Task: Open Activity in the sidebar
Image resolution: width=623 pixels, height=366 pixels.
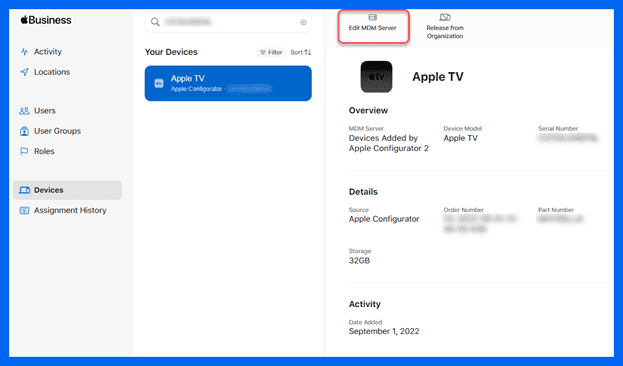Action: (48, 52)
